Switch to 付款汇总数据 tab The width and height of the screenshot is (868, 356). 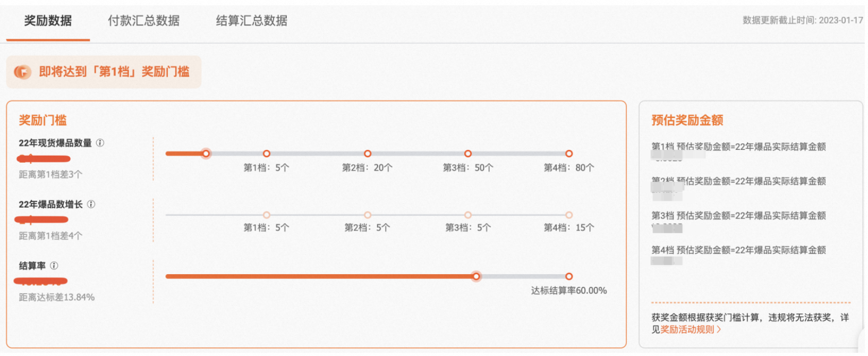(x=143, y=21)
